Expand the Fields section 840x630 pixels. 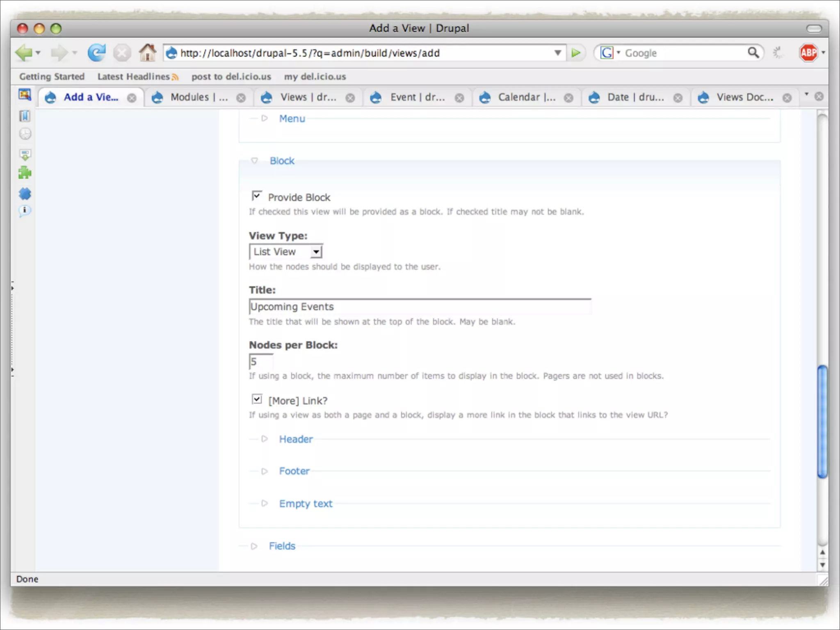pos(282,546)
